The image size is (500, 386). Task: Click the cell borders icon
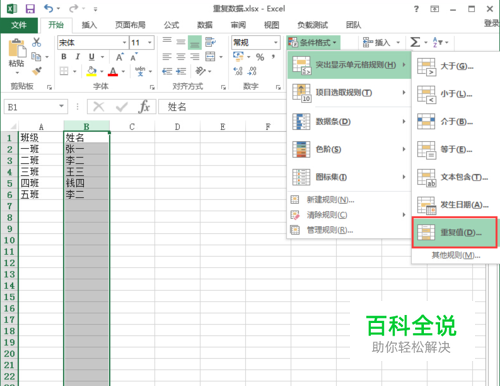(x=64, y=71)
